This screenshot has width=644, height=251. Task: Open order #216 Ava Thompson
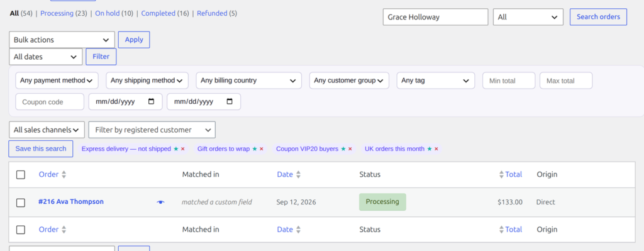(70, 202)
